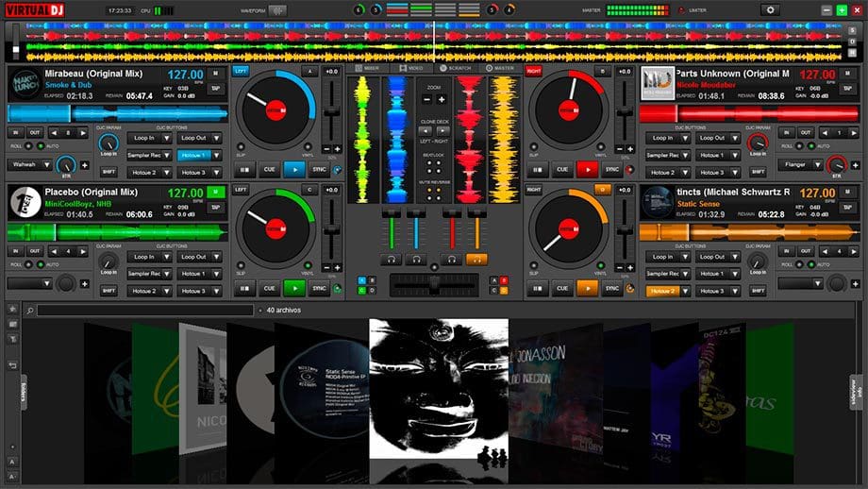Click the waveform display mode icon
This screenshot has height=489, width=868.
coord(276,10)
